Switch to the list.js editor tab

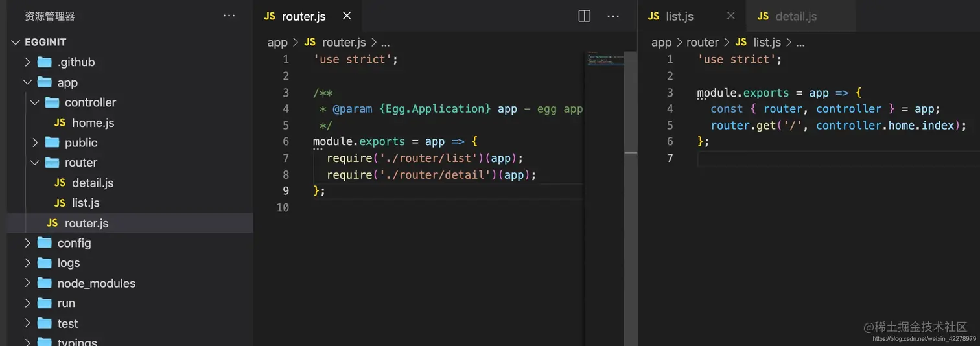[x=692, y=16]
